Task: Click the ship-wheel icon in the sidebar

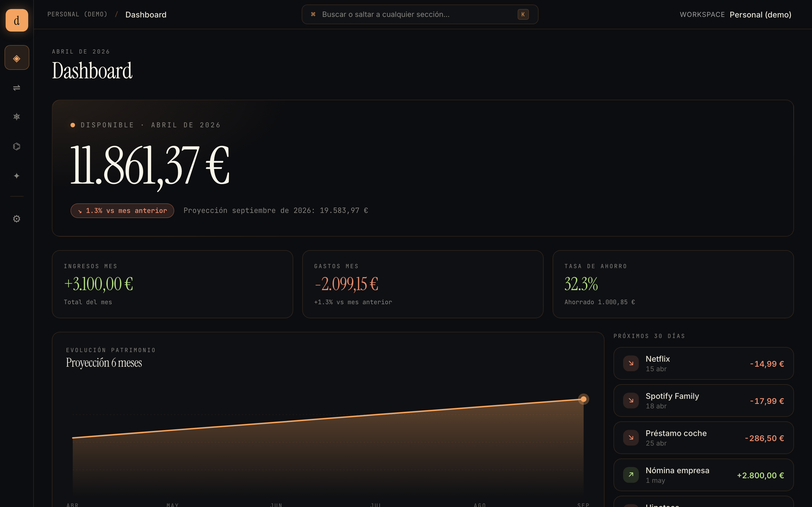Action: (16, 116)
